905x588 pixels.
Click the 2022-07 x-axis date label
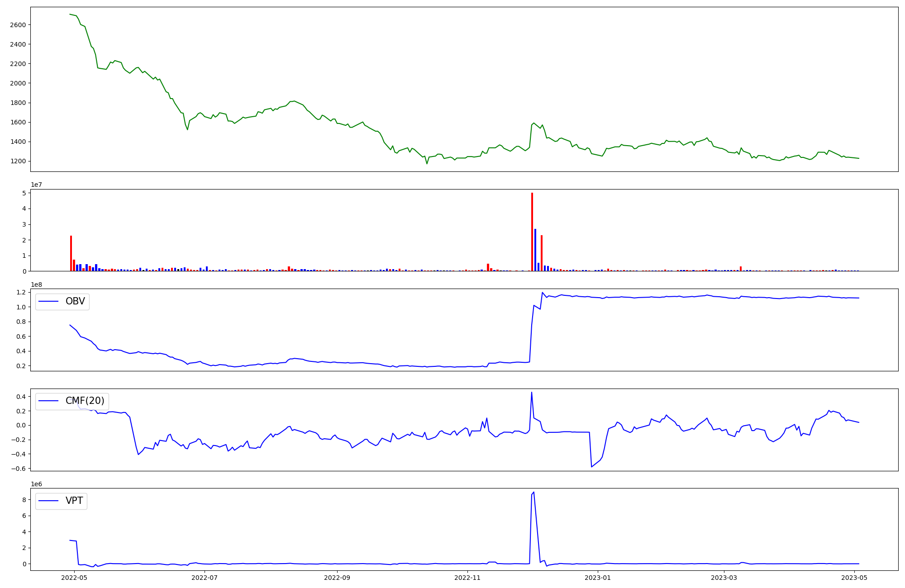tap(205, 578)
